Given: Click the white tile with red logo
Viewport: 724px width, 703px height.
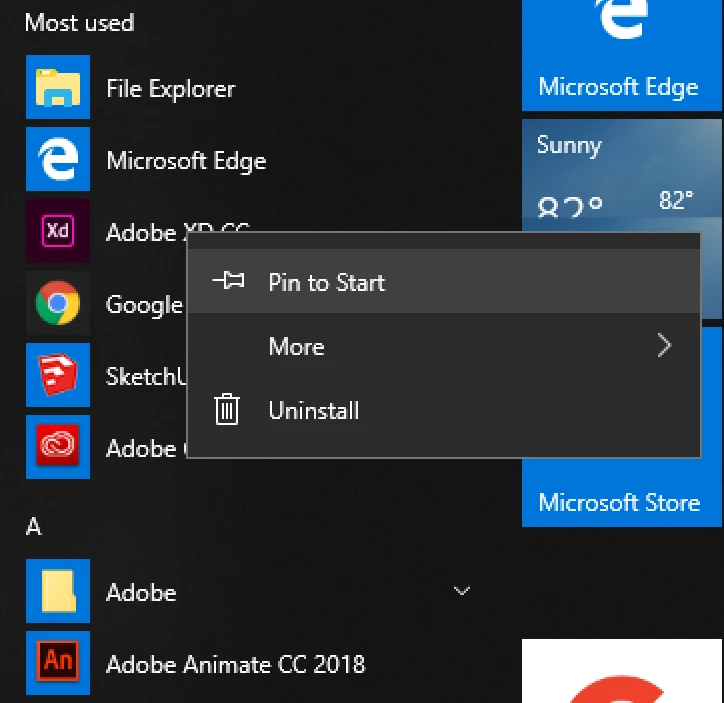Looking at the screenshot, I should click(622, 671).
